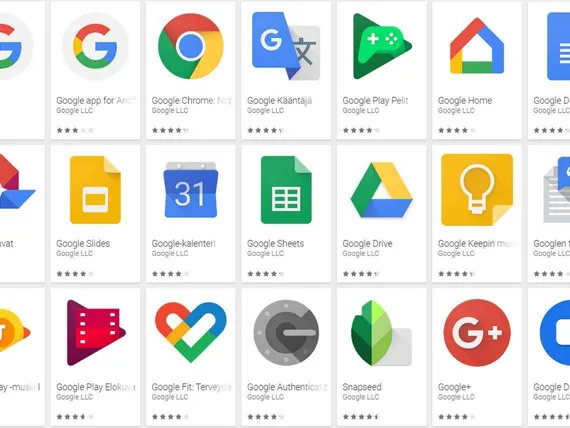This screenshot has height=428, width=570.
Task: Open the Google Chrome app icon
Action: coord(190,46)
